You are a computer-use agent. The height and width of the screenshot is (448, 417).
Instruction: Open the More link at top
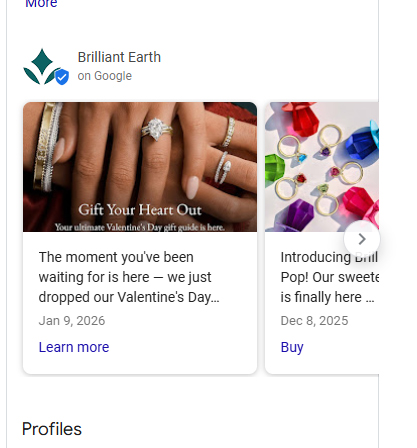pyautogui.click(x=41, y=4)
